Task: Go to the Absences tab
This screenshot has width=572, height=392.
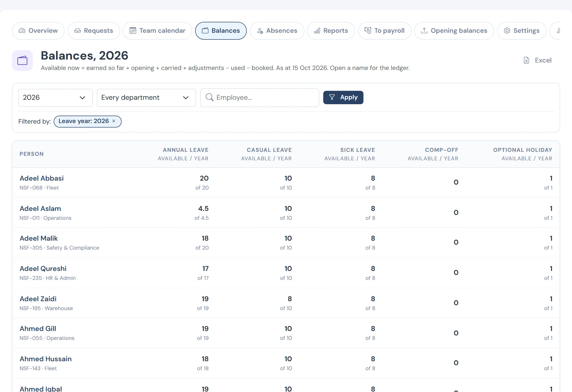Action: (277, 31)
